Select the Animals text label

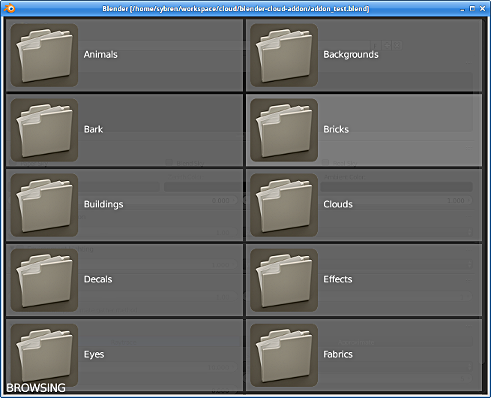pos(101,54)
